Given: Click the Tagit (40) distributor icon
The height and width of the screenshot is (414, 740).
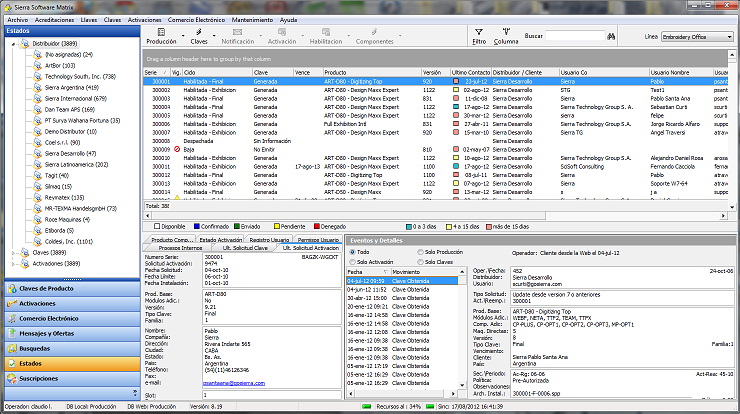Looking at the screenshot, I should pyautogui.click(x=38, y=176).
